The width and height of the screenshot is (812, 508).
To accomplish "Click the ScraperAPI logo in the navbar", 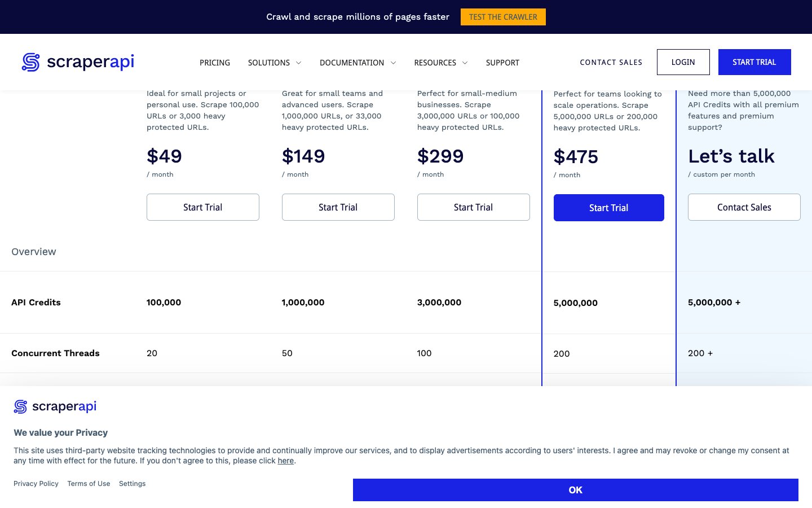I will pyautogui.click(x=78, y=62).
